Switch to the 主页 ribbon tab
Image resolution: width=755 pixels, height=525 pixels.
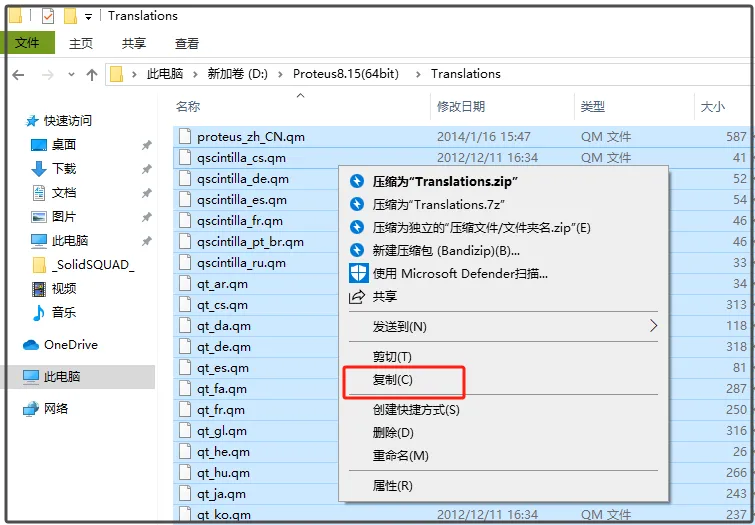click(80, 43)
